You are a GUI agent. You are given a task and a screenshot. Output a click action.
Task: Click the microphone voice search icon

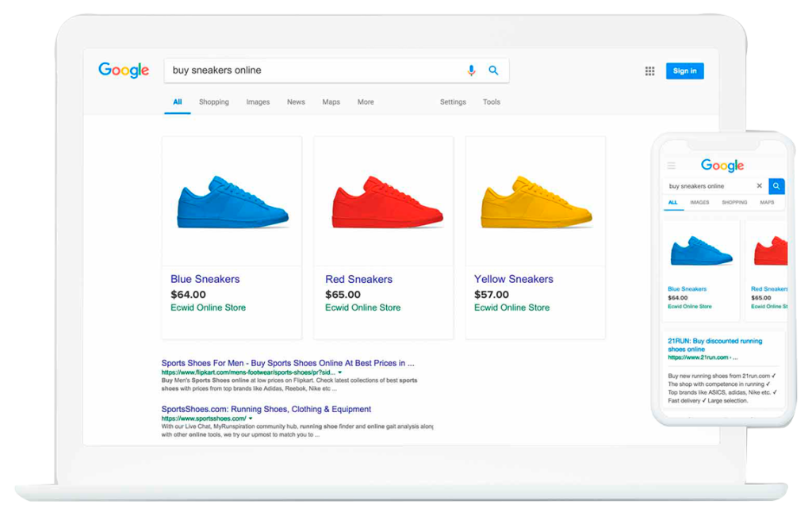coord(471,71)
